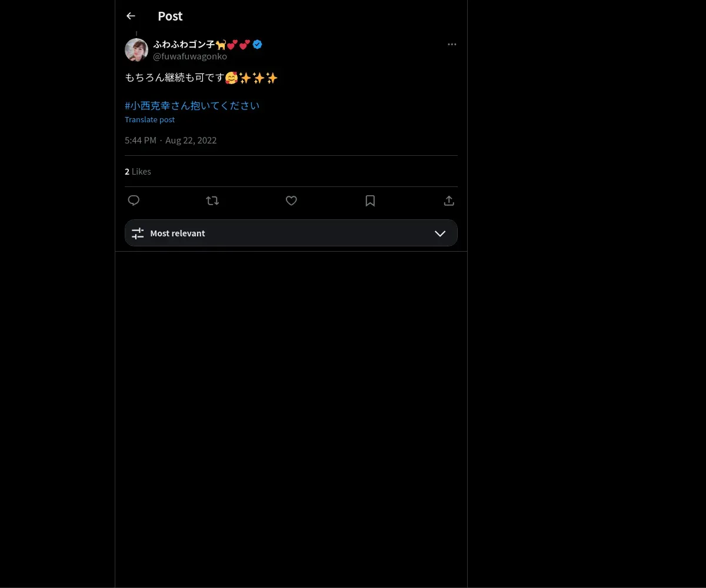
Task: Share the post via upload arrow icon
Action: coord(449,201)
